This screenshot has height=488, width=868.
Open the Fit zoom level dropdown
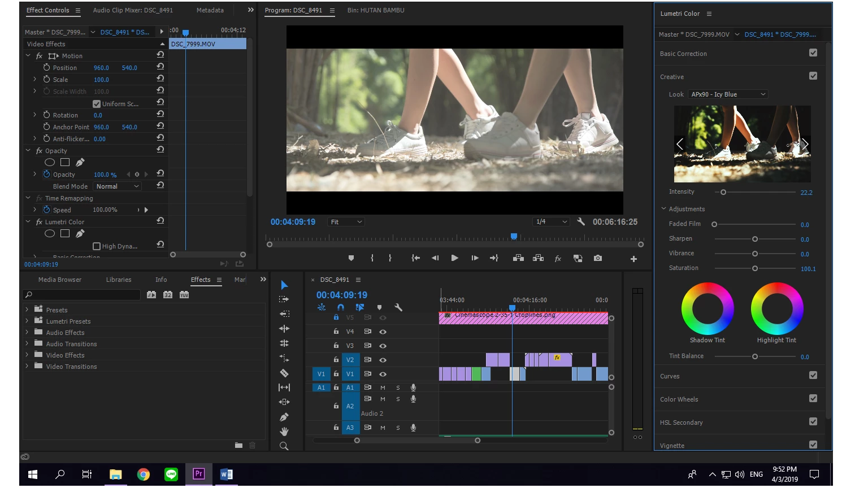point(346,222)
